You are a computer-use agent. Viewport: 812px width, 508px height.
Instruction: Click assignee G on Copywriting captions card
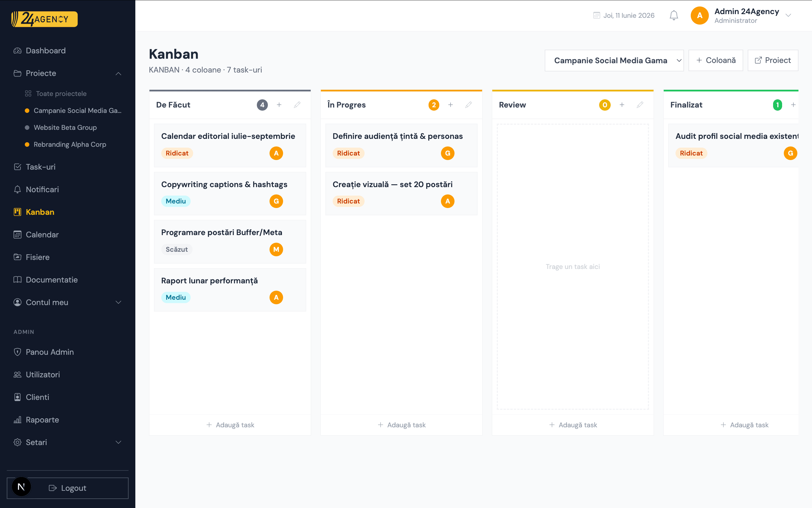pyautogui.click(x=276, y=201)
